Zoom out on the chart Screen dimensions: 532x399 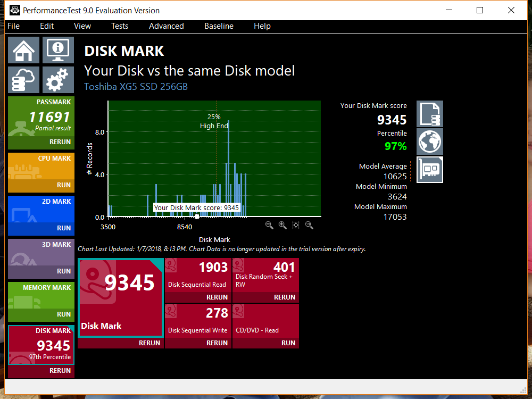tap(269, 225)
